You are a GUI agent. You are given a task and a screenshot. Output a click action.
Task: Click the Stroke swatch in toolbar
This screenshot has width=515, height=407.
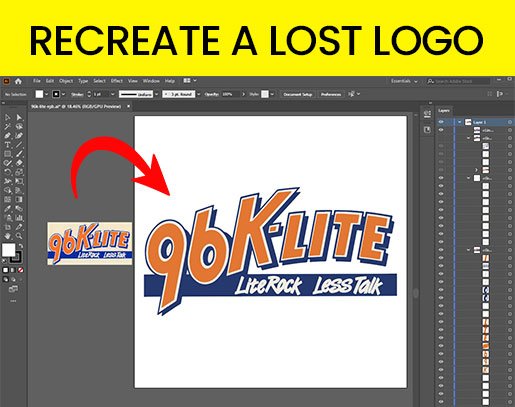tap(16, 257)
